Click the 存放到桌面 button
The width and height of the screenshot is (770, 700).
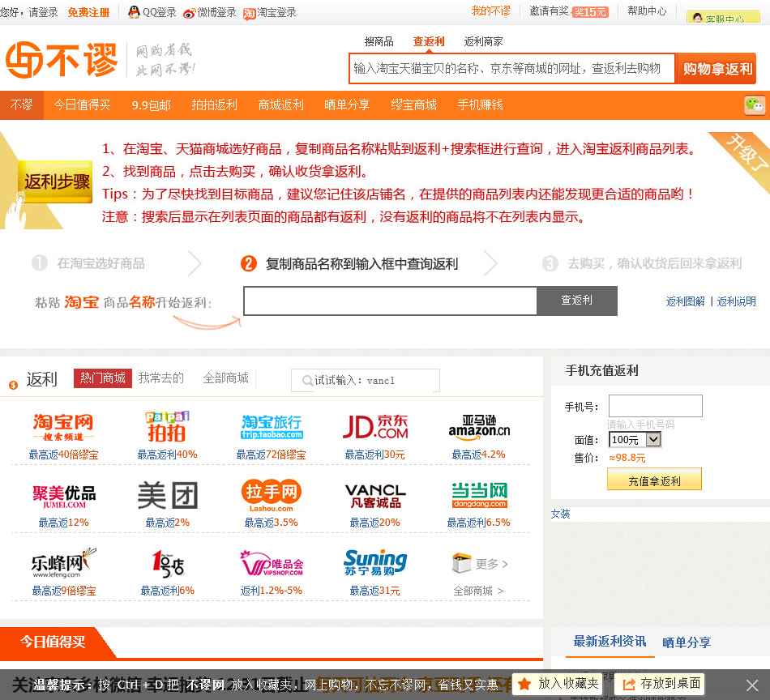coord(660,684)
